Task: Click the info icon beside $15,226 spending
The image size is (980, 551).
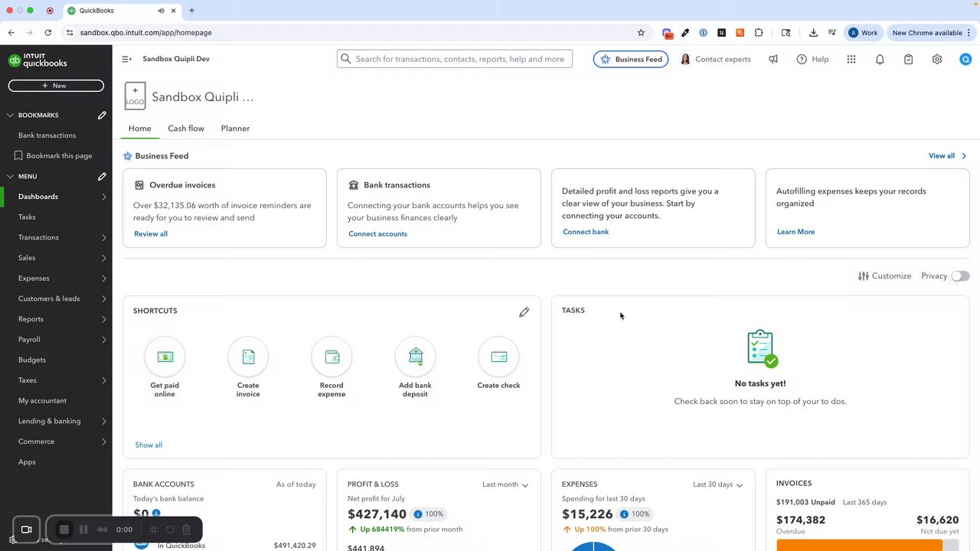Action: point(624,514)
